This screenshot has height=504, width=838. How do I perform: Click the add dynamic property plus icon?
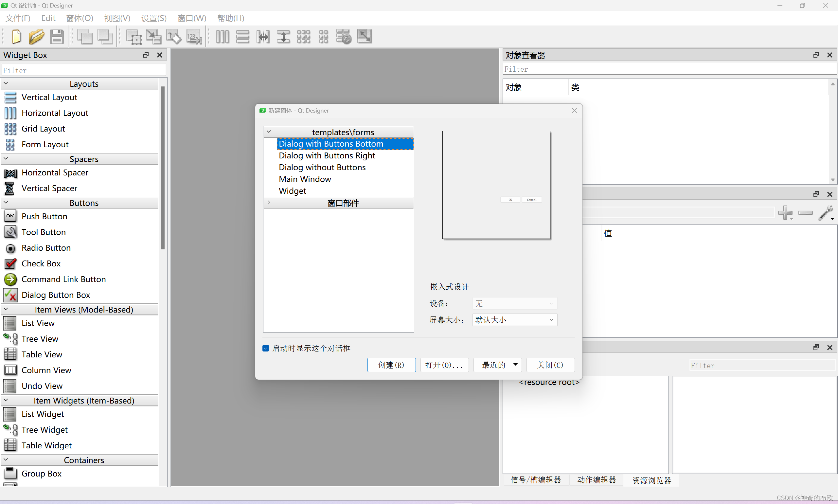785,213
